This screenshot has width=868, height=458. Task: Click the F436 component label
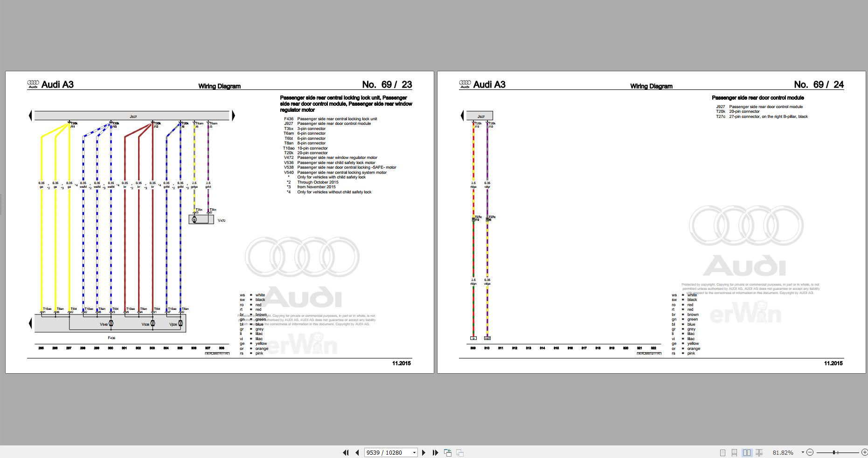click(x=111, y=338)
